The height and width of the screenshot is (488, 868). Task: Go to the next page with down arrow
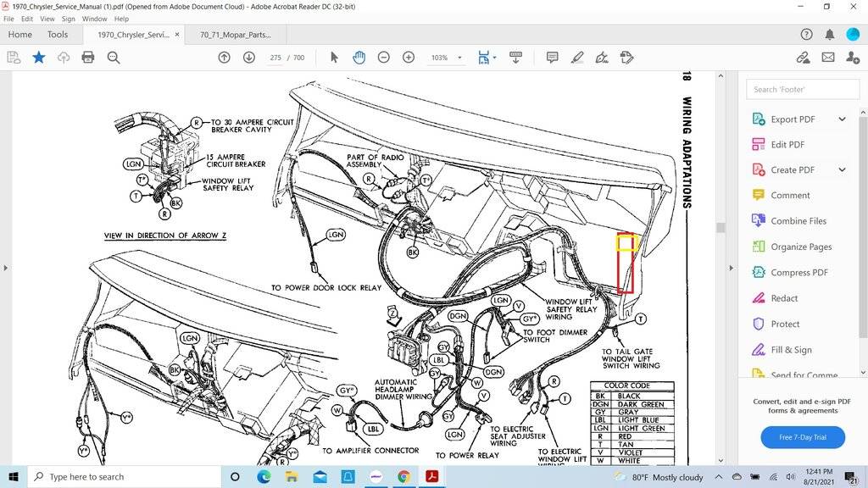click(249, 58)
